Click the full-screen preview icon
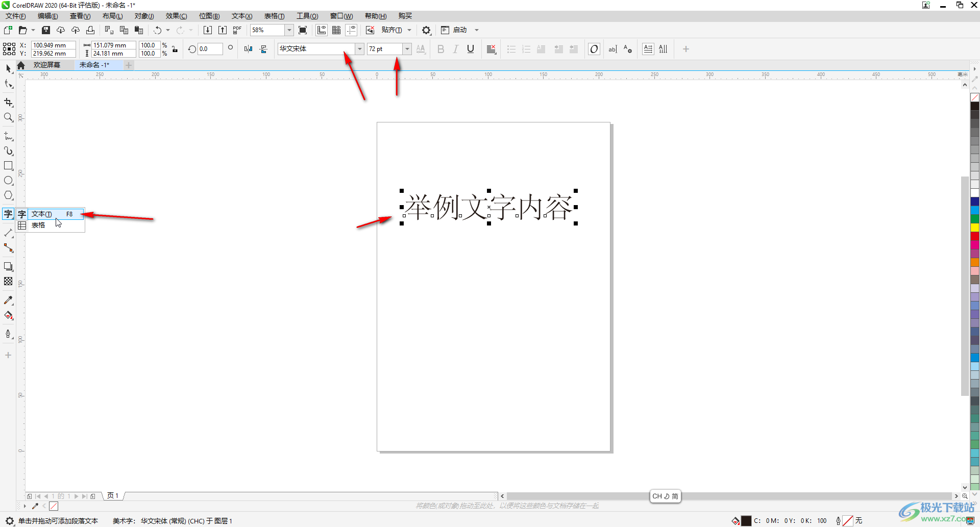The image size is (980, 527). tap(303, 30)
